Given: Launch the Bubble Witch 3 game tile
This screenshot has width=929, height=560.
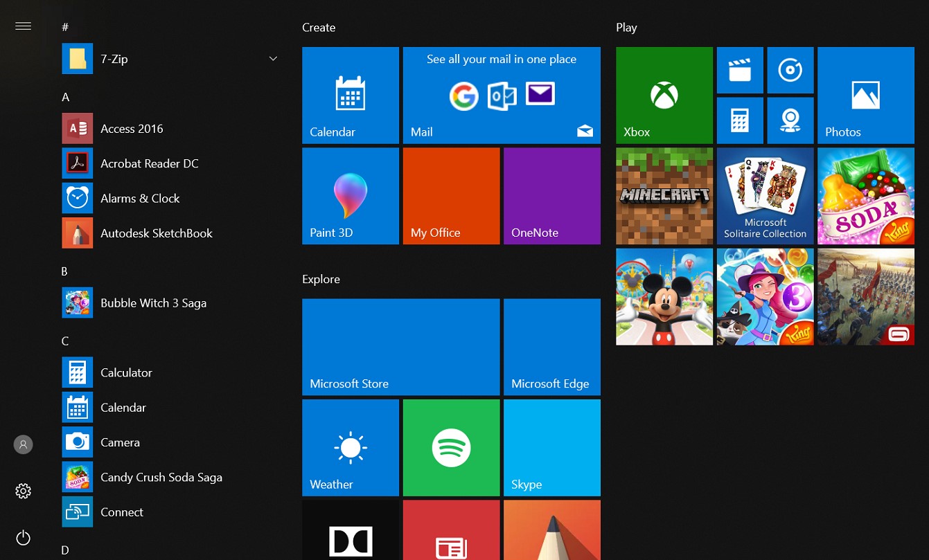Looking at the screenshot, I should coord(765,297).
